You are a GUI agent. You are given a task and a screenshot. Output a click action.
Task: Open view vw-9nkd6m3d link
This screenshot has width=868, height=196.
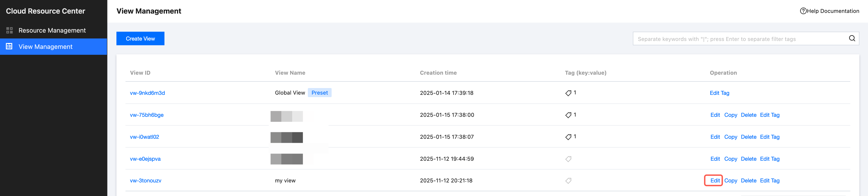click(x=147, y=93)
